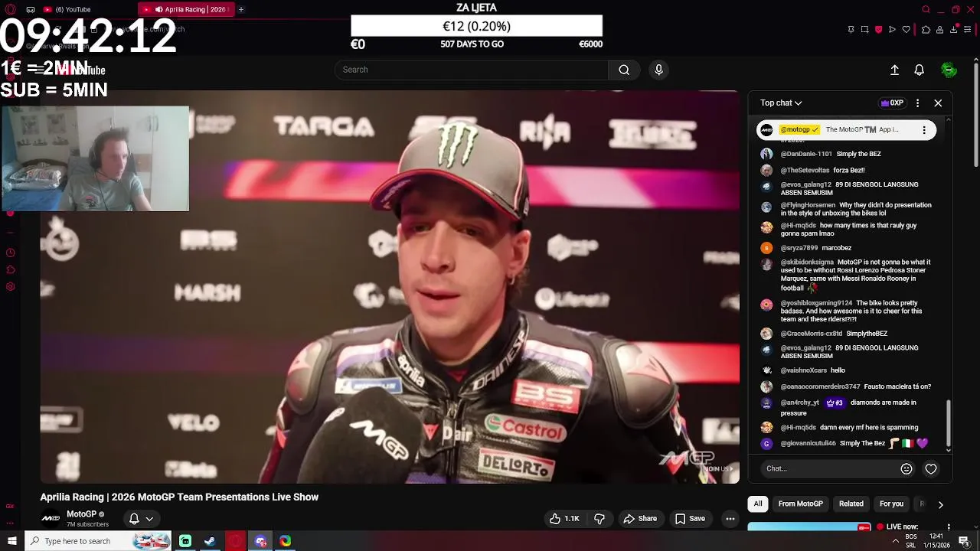Click @GraceMorris-cx8td username in chat
The image size is (980, 551).
point(812,334)
